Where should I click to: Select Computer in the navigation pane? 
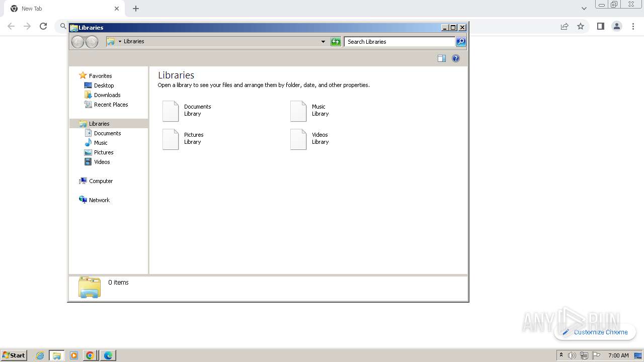tap(101, 181)
